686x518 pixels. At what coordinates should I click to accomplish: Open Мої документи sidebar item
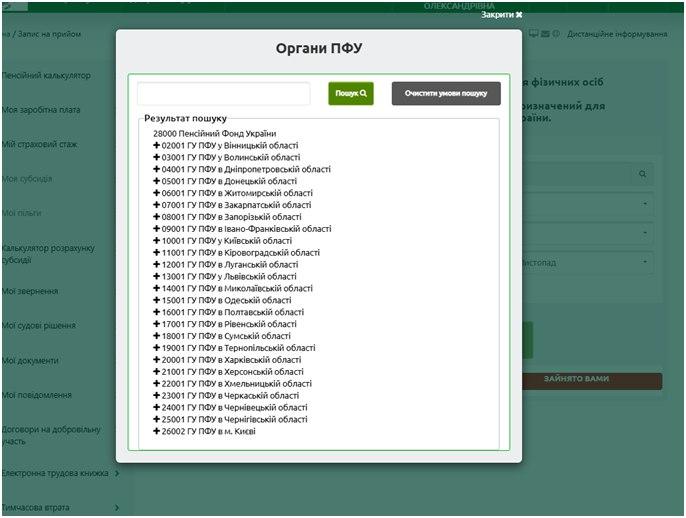pos(31,360)
